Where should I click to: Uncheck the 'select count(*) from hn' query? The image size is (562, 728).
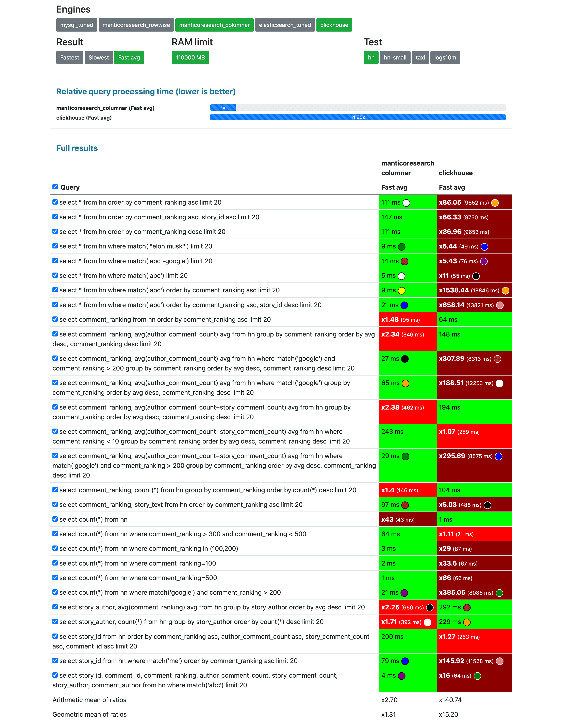point(55,519)
